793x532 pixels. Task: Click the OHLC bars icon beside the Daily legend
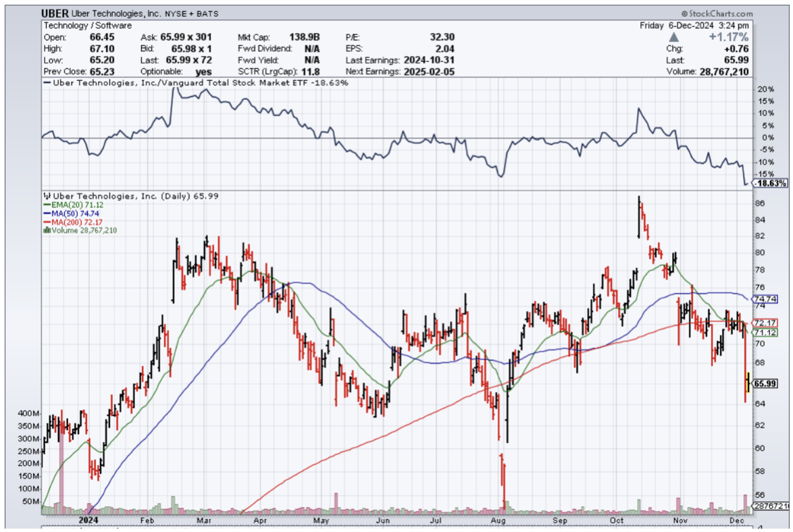click(x=46, y=195)
